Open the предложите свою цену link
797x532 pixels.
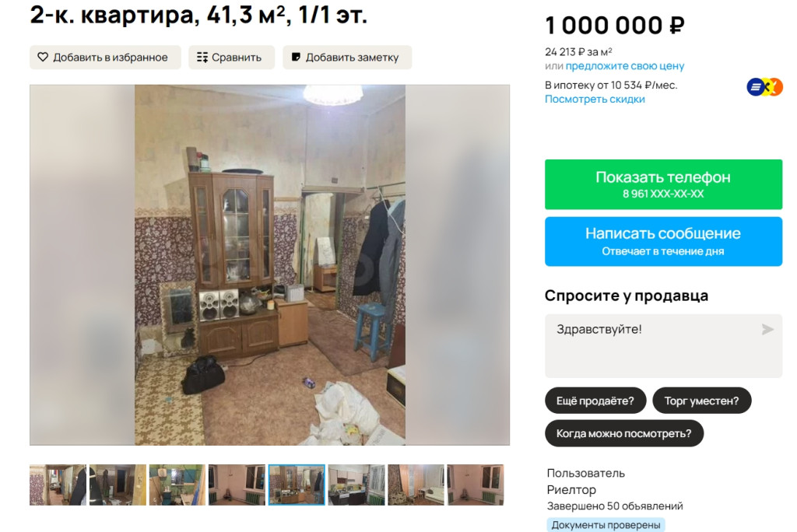tap(625, 66)
